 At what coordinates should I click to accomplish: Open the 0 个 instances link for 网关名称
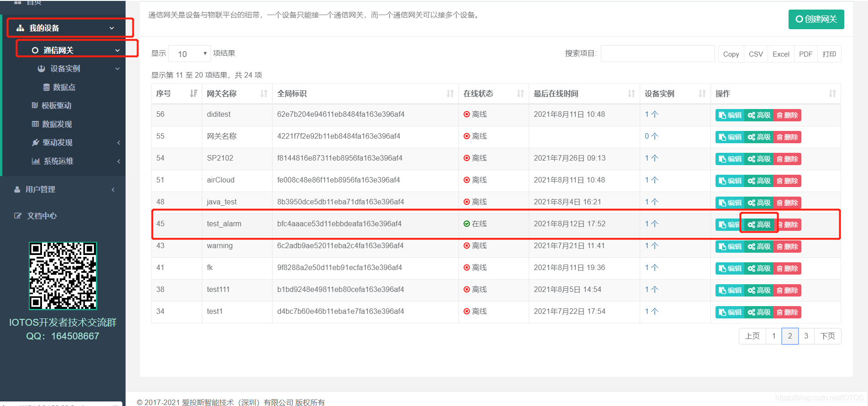point(652,136)
